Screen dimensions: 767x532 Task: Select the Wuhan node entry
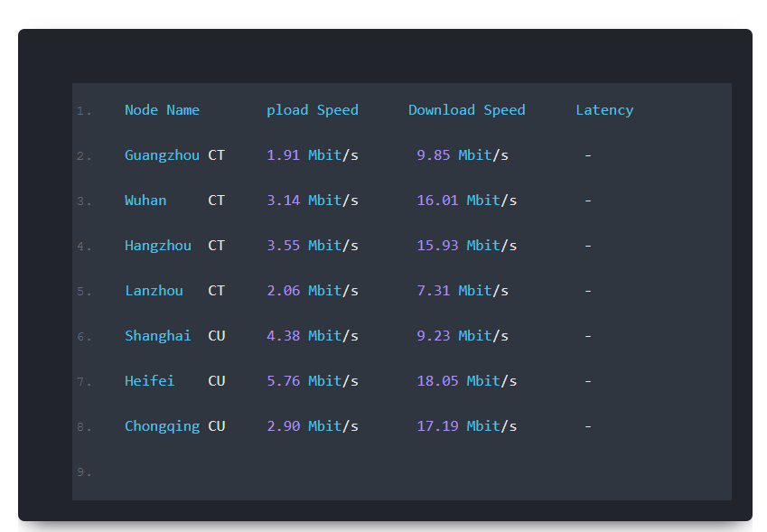click(145, 200)
